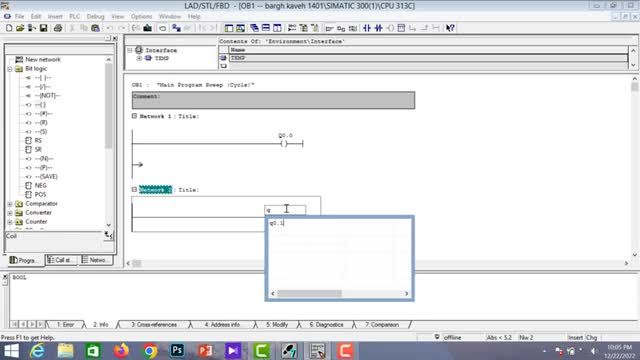Switch to the Call structure tab

pos(61,260)
